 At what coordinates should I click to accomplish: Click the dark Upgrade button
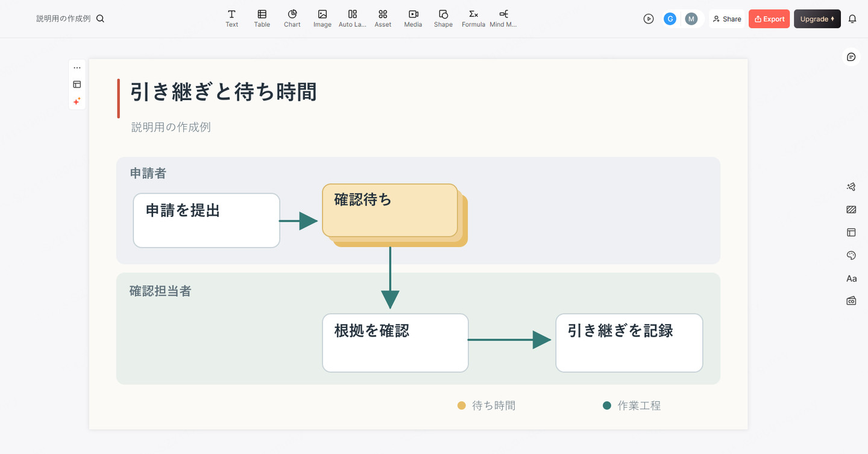(x=817, y=19)
